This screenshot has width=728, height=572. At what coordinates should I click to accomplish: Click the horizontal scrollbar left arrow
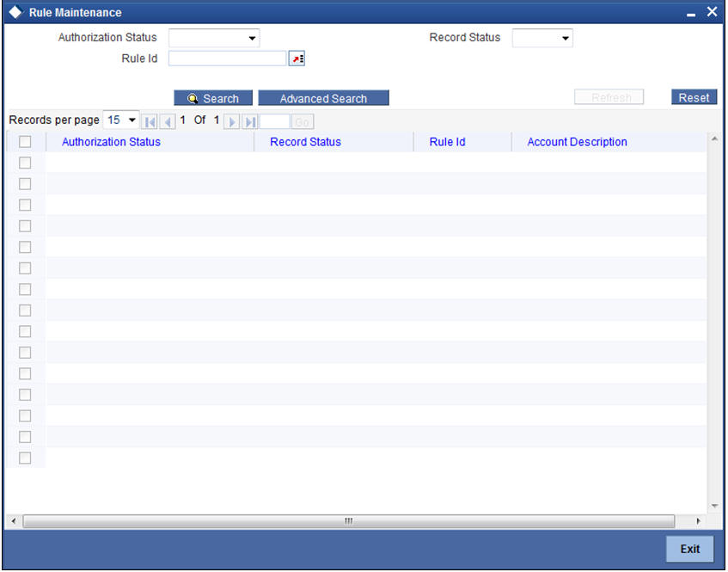[x=14, y=521]
